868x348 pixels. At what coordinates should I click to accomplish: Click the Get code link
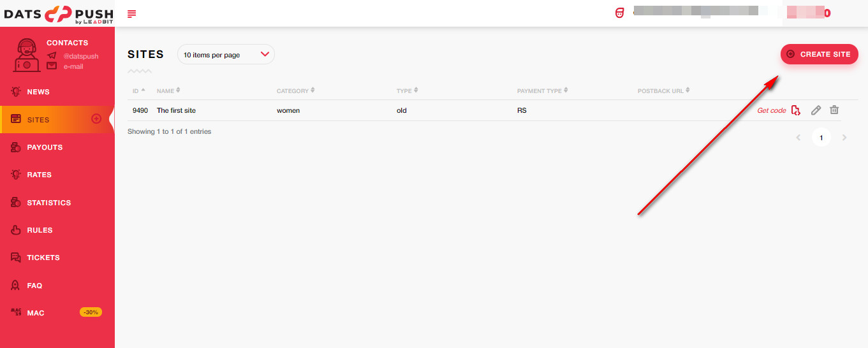[x=771, y=110]
